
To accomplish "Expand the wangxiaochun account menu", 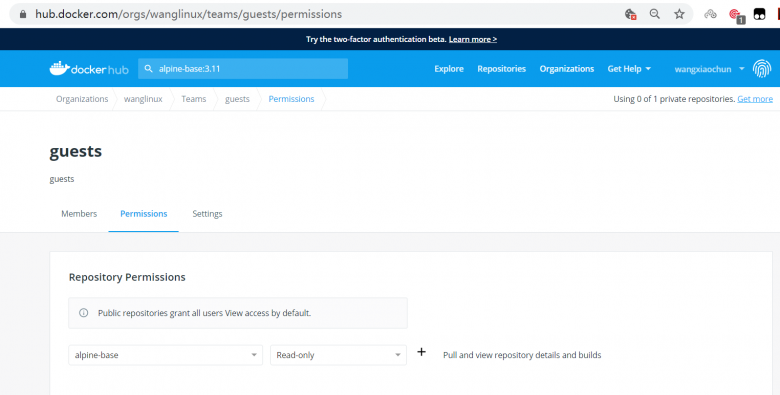I will [709, 69].
